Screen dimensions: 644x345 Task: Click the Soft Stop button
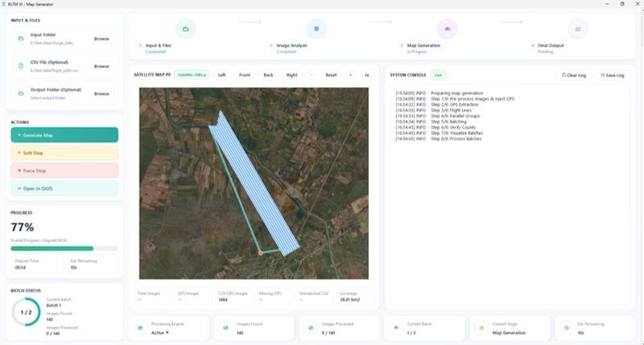[64, 153]
